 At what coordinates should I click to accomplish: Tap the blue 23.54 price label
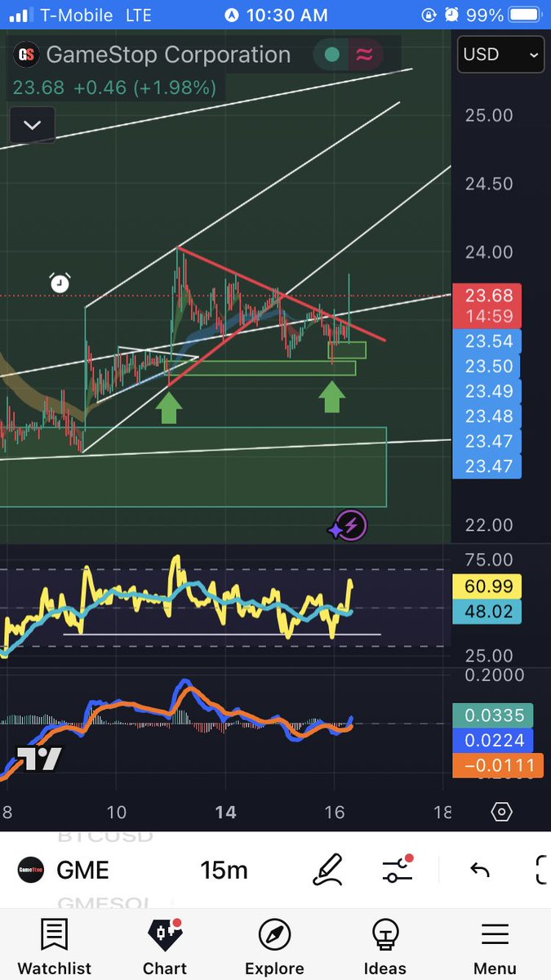coord(487,341)
